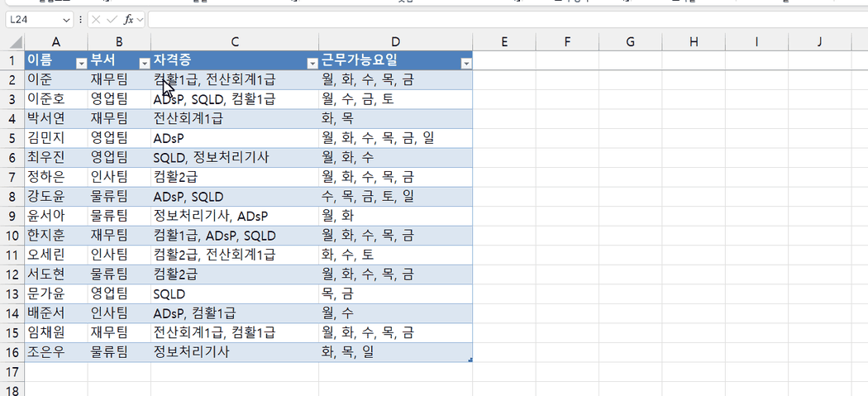
Task: Open the 부서 column filter dropdown
Action: tap(145, 64)
